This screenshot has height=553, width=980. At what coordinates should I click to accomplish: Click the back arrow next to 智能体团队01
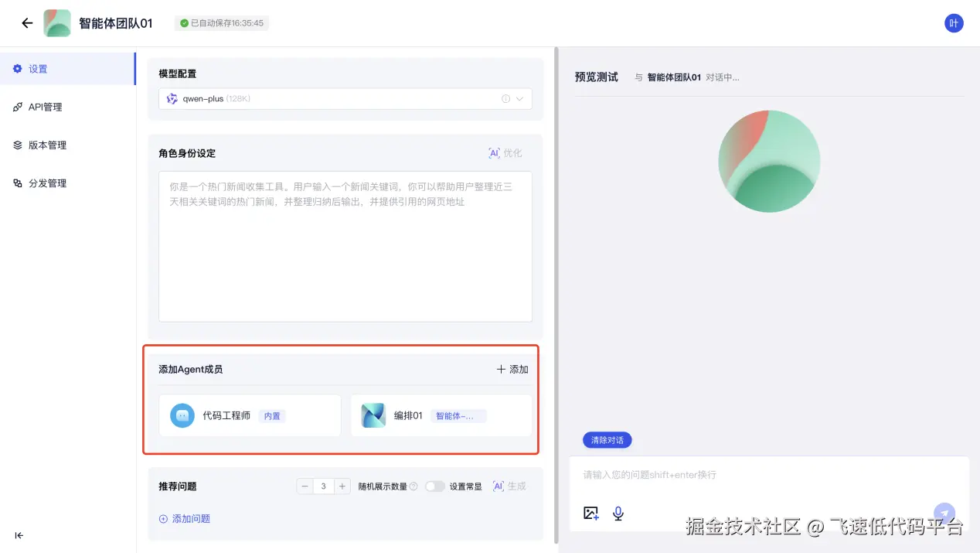click(26, 22)
